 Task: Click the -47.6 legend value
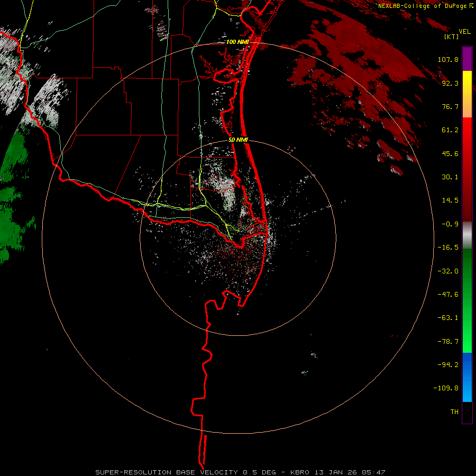[448, 295]
